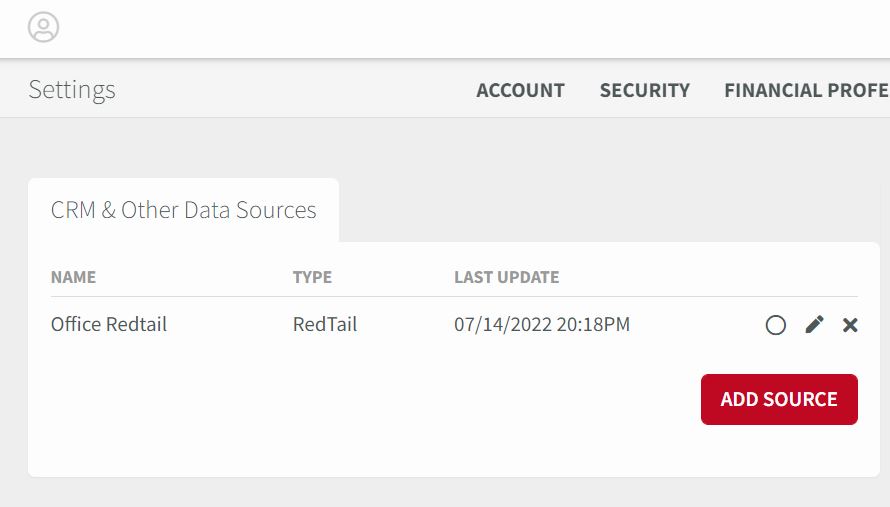890x507 pixels.
Task: Go to the FINANCIAL PROFE… tab
Action: click(x=807, y=90)
